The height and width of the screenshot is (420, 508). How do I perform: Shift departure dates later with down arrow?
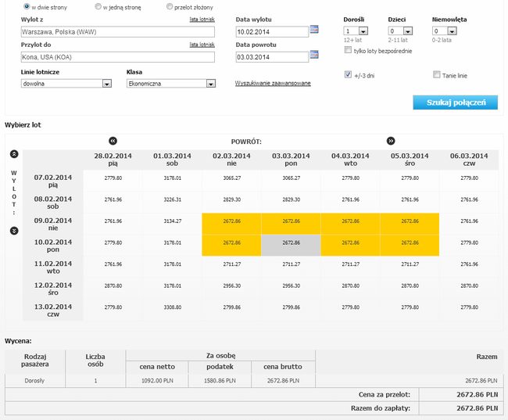click(x=14, y=231)
